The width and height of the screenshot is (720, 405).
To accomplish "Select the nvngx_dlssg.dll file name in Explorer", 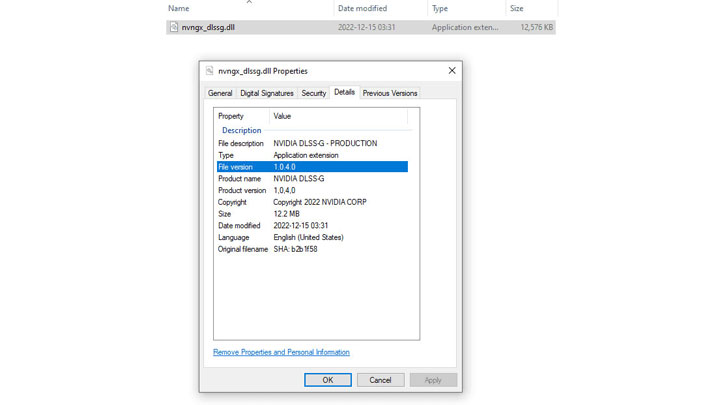I will coord(208,27).
